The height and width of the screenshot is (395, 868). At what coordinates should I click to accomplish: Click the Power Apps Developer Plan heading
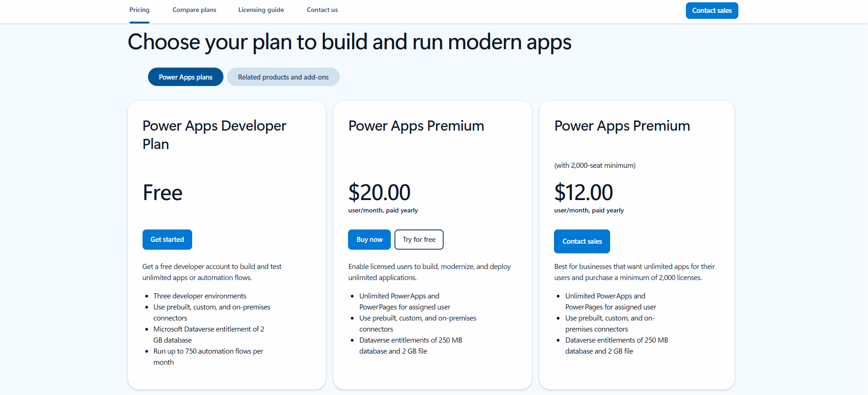point(214,135)
